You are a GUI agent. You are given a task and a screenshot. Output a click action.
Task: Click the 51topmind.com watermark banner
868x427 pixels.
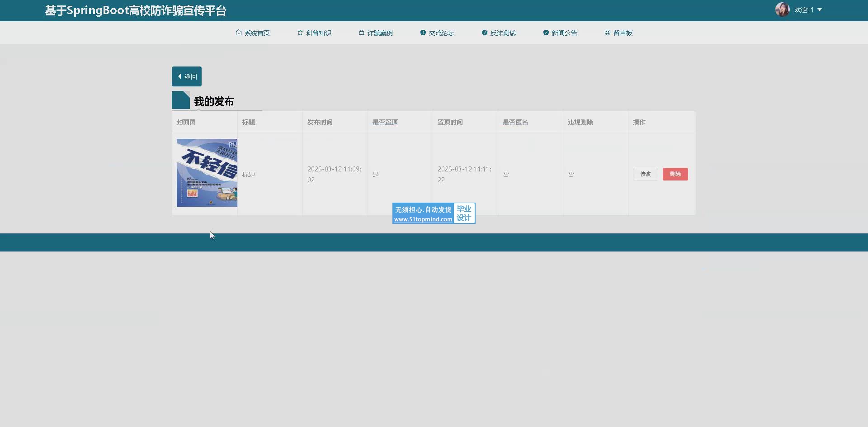434,213
